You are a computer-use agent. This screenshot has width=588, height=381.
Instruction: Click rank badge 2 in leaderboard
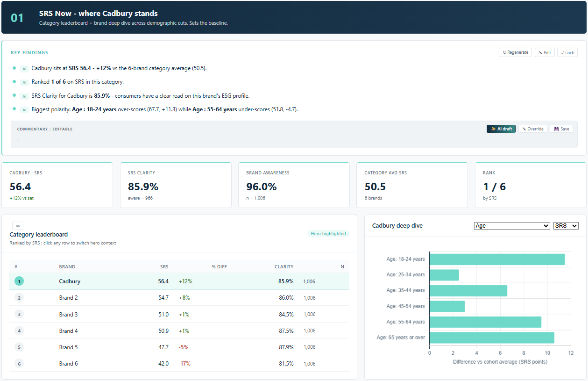(x=19, y=298)
